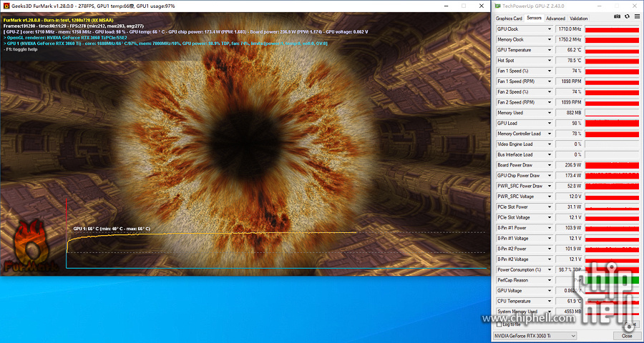Click the GPU-Z refresh icon

[626, 16]
